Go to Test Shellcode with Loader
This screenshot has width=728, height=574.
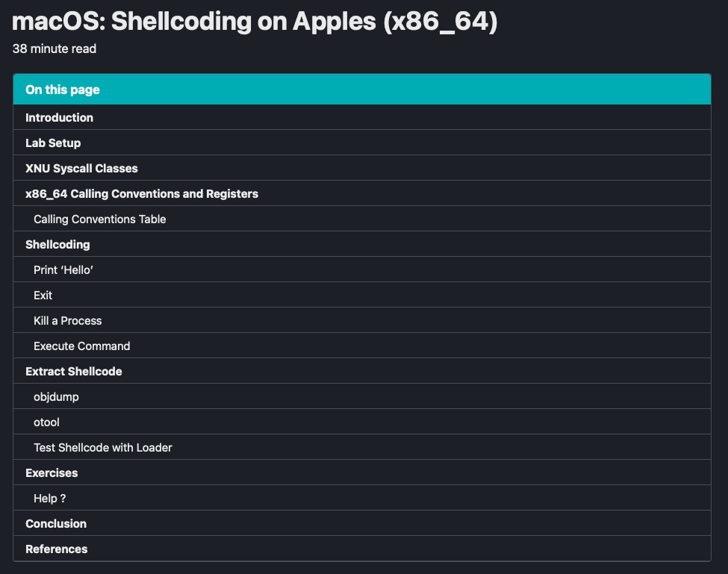pyautogui.click(x=361, y=447)
